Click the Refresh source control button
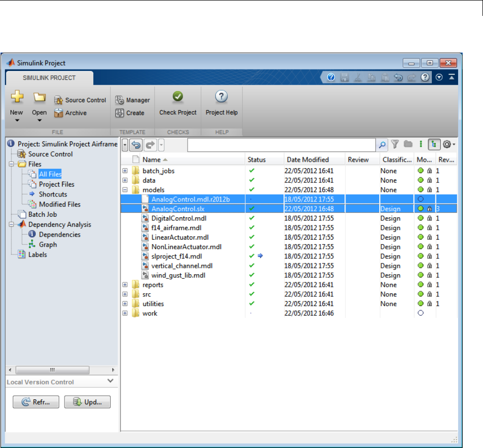 point(36,402)
